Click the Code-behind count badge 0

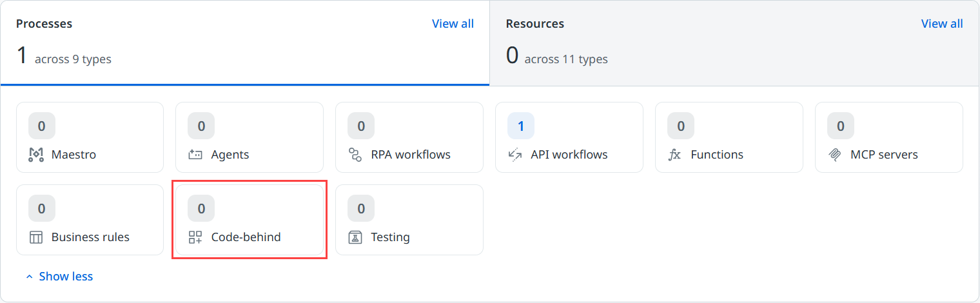(201, 208)
